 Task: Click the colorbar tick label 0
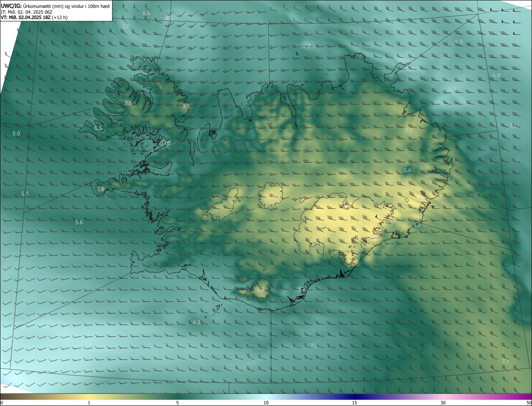pyautogui.click(x=2, y=403)
